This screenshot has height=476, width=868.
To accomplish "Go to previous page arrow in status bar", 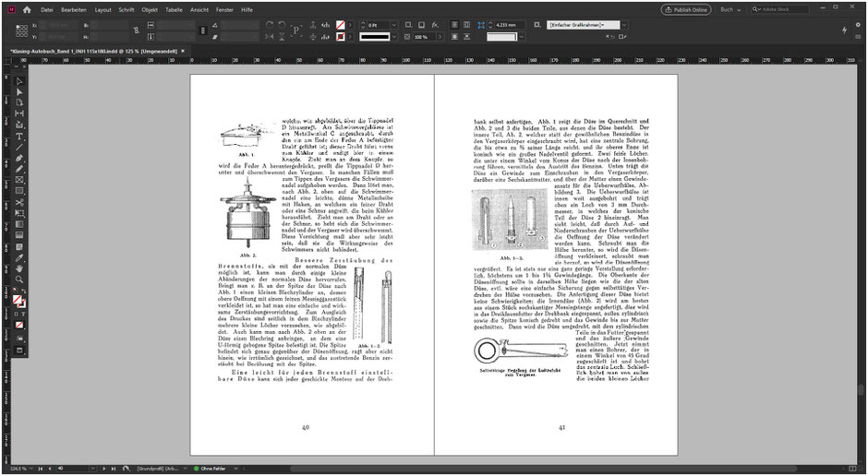I will pyautogui.click(x=50, y=469).
